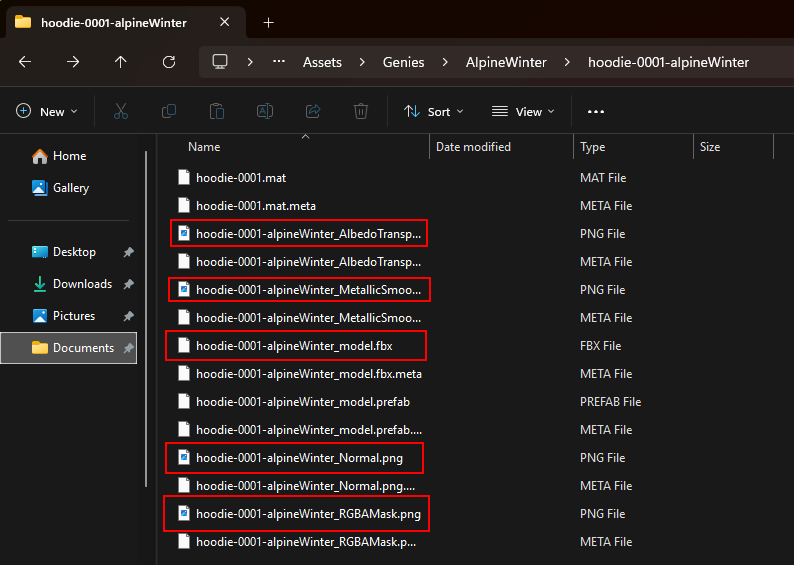Click the file icon of hoodie-0001.mat

click(184, 178)
